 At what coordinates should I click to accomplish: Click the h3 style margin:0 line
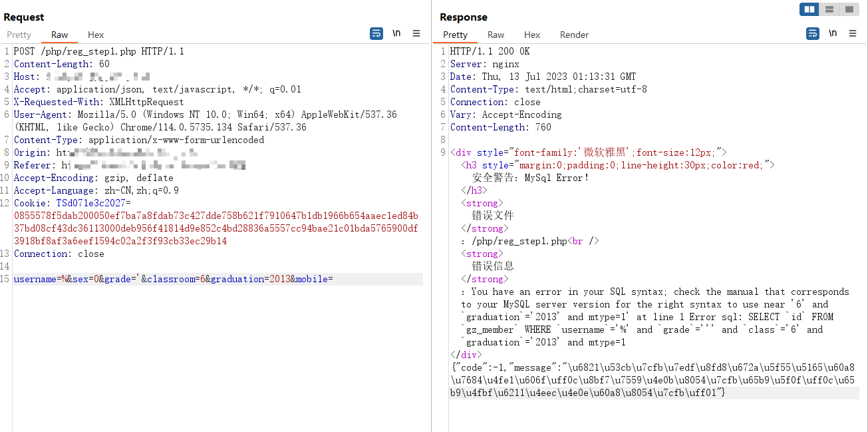(x=618, y=165)
